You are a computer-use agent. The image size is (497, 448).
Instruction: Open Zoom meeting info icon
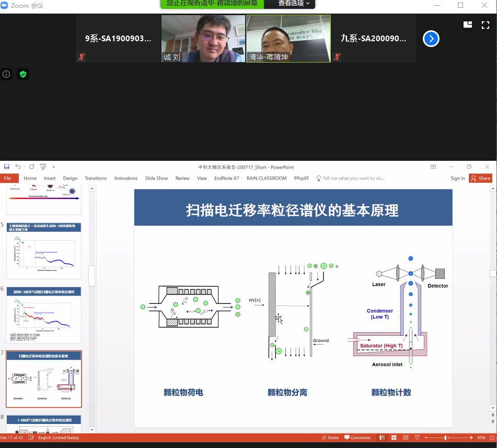(x=6, y=74)
